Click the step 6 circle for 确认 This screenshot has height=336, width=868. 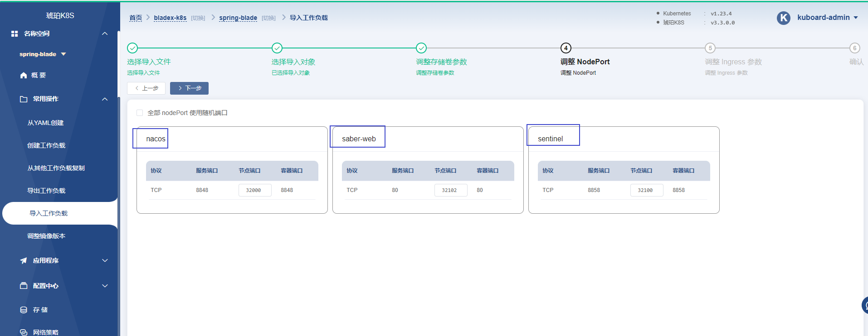pyautogui.click(x=855, y=48)
